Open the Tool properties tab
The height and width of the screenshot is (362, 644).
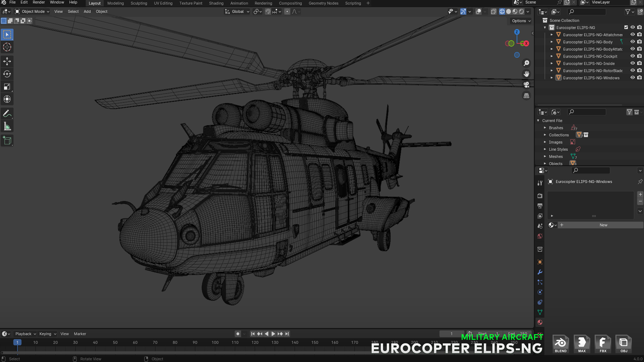[540, 183]
